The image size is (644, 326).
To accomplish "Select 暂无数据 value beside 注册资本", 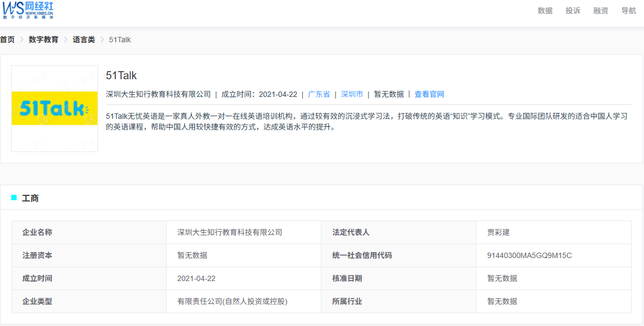I will click(x=192, y=255).
